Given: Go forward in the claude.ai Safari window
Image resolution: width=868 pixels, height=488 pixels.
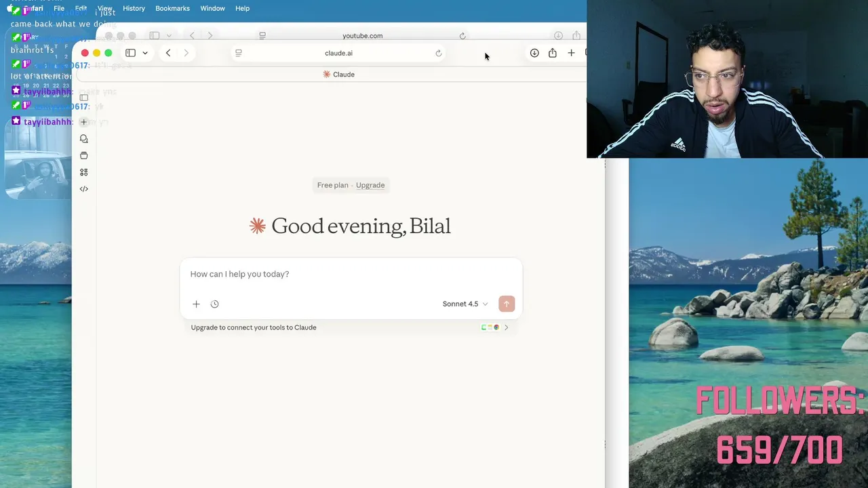Looking at the screenshot, I should coord(186,53).
